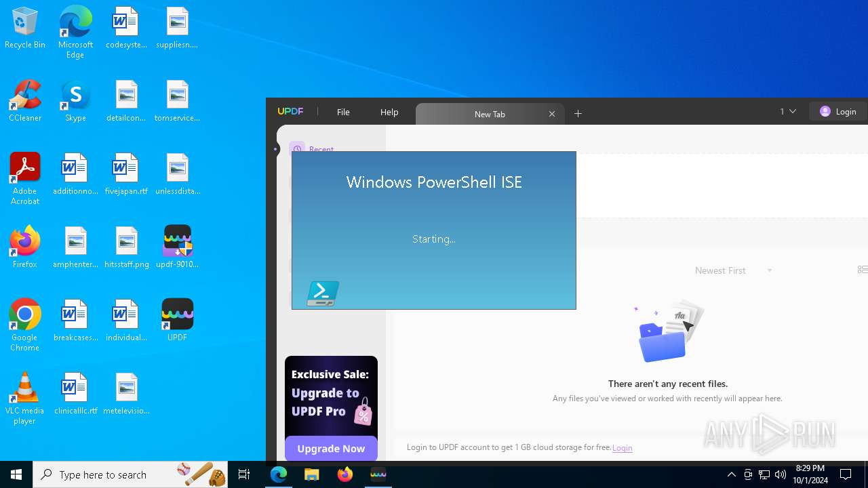Open Adobe Acrobat desktop shortcut
Screen dimensions: 868x488
25,179
